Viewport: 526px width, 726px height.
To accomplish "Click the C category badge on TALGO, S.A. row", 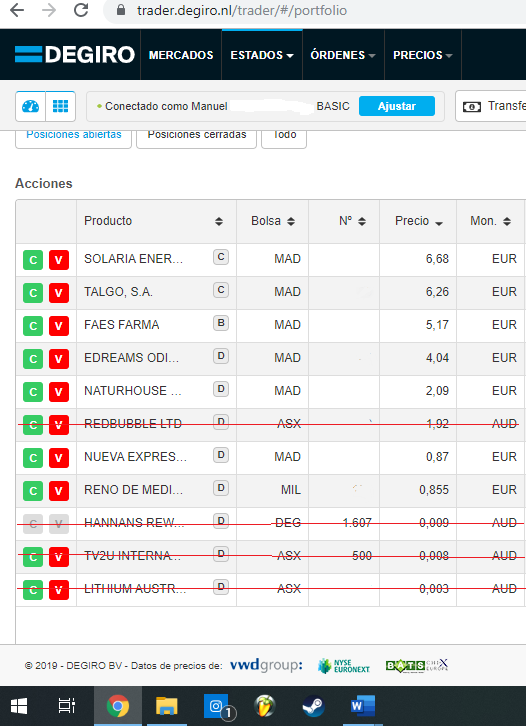I will [221, 290].
